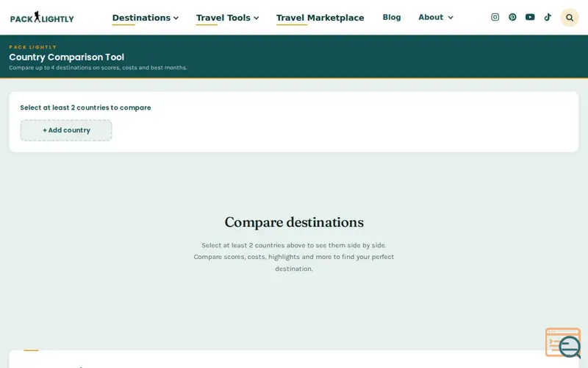The height and width of the screenshot is (368, 588).
Task: Click the orange PACK LIGHTLY label
Action: [x=32, y=47]
